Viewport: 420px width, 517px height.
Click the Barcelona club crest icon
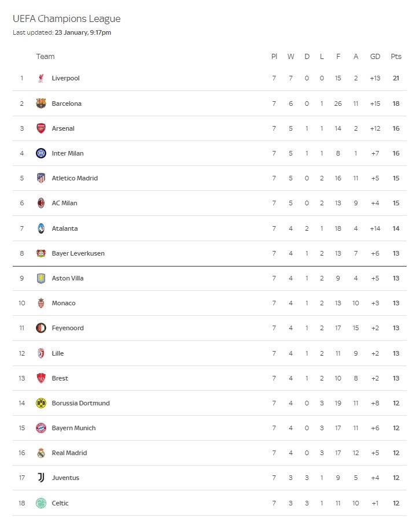(41, 103)
